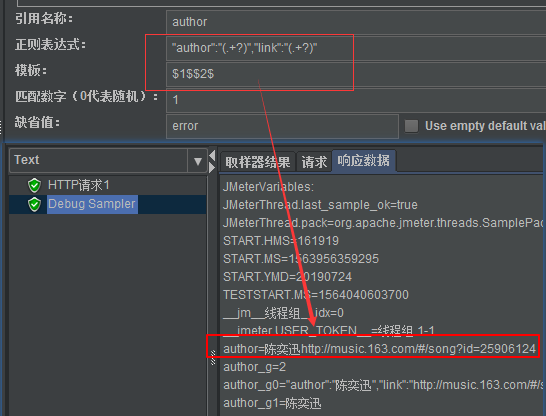
Task: Switch to the 请求 tab
Action: point(314,162)
